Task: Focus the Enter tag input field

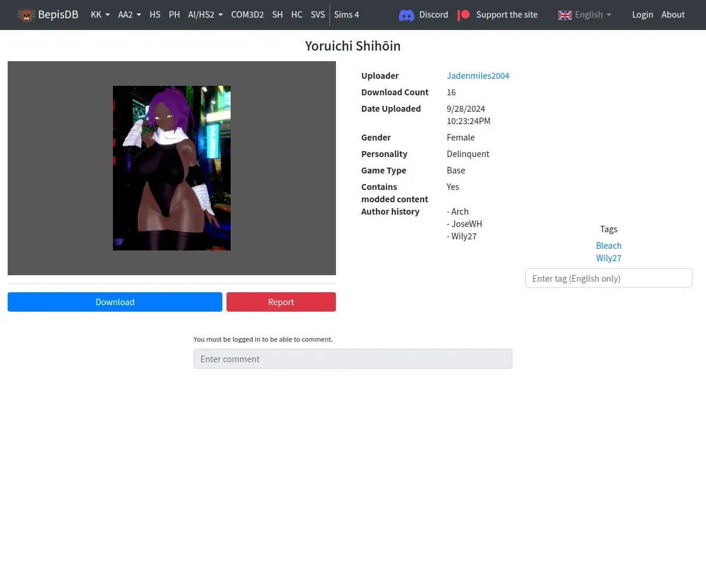Action: 608,278
